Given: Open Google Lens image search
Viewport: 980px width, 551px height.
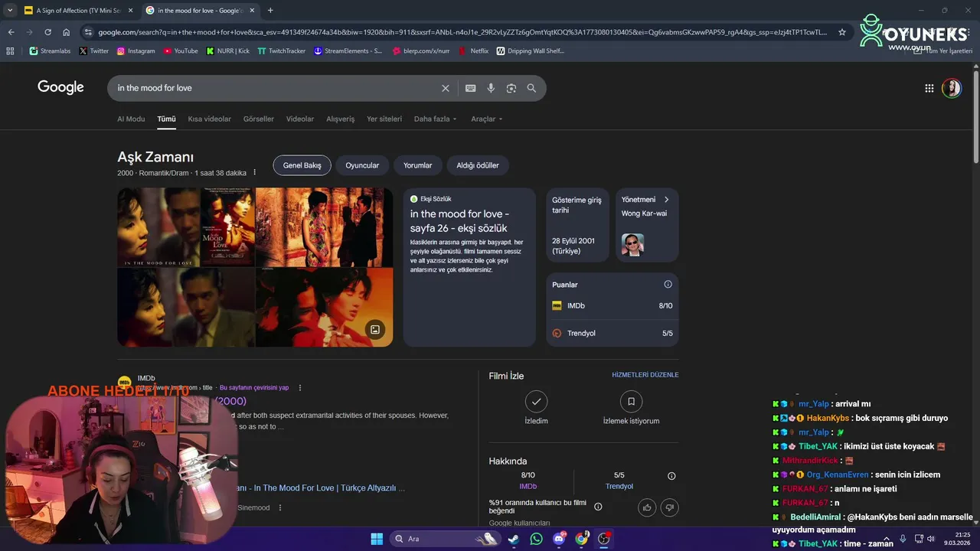Looking at the screenshot, I should point(511,88).
